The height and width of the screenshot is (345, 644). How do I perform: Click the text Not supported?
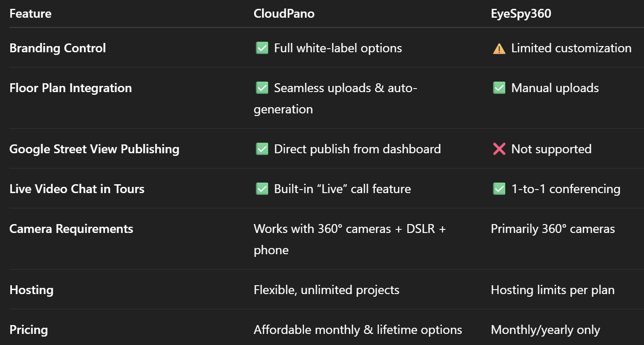551,149
